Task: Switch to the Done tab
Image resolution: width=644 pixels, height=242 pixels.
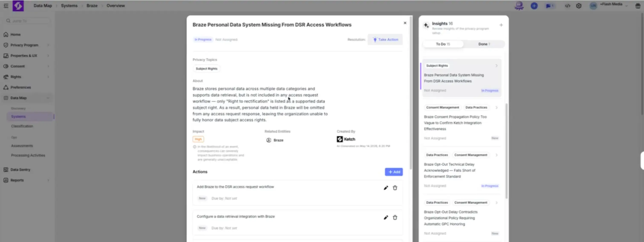Action: (x=484, y=44)
